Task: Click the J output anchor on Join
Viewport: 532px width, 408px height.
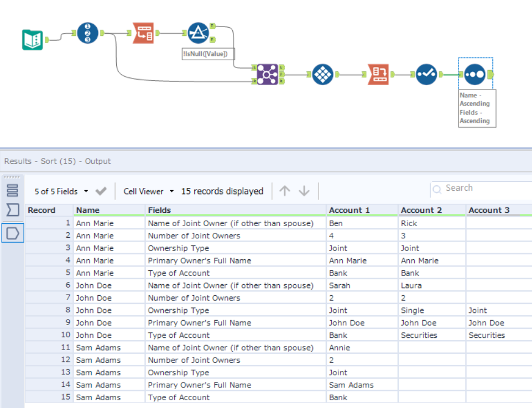Action: click(x=281, y=74)
